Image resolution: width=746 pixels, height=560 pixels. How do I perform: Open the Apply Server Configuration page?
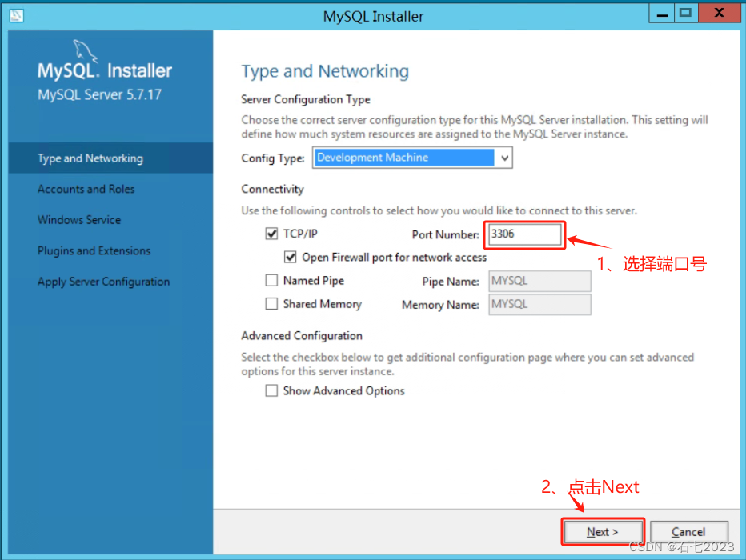click(103, 282)
